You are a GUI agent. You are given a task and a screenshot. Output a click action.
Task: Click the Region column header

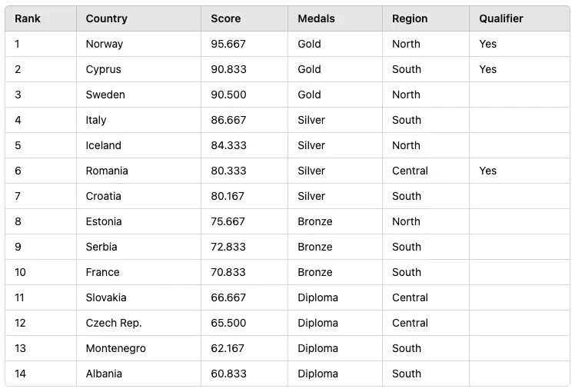point(410,18)
